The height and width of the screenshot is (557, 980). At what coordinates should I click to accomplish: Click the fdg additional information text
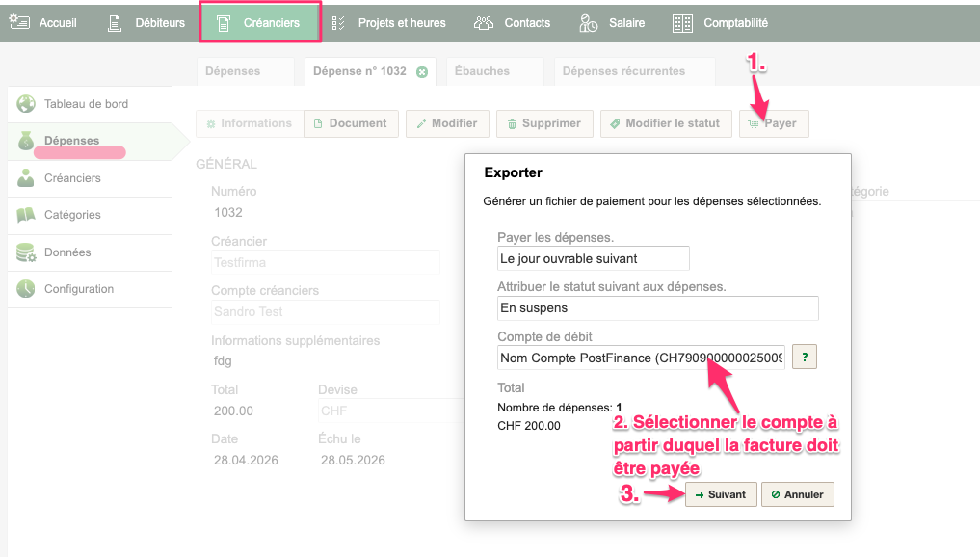[x=223, y=361]
